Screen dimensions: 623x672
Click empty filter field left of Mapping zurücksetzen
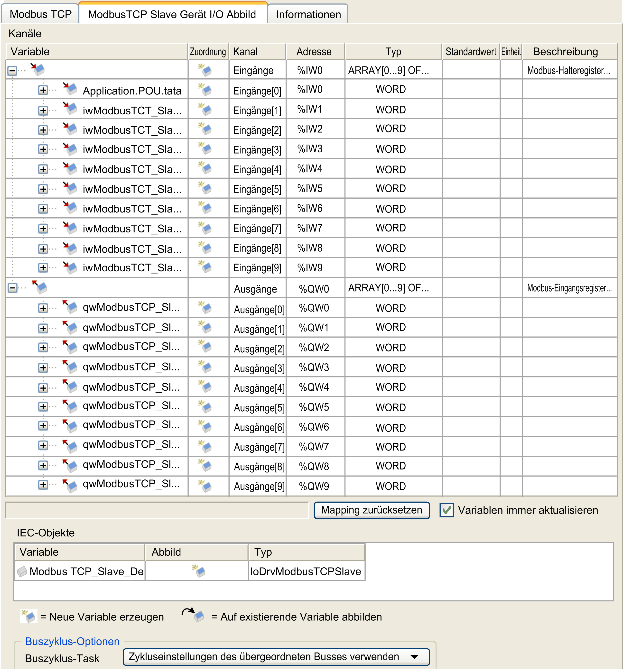(157, 510)
